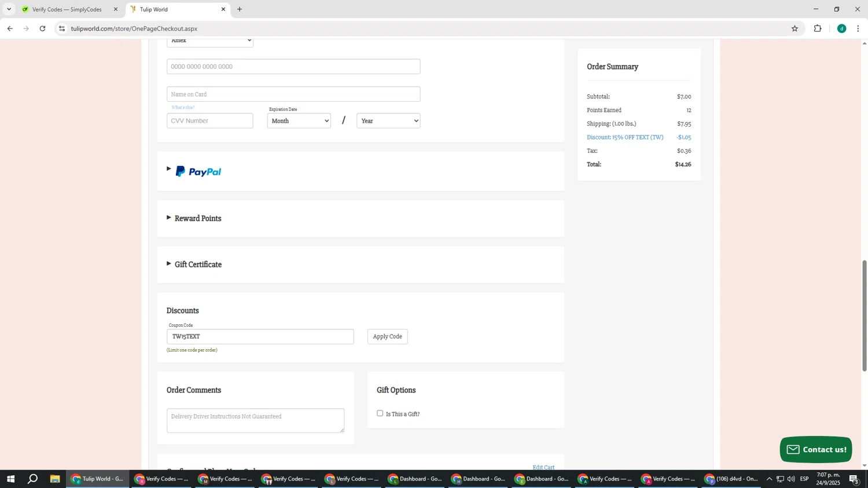Click the Points Earned label

(604, 110)
